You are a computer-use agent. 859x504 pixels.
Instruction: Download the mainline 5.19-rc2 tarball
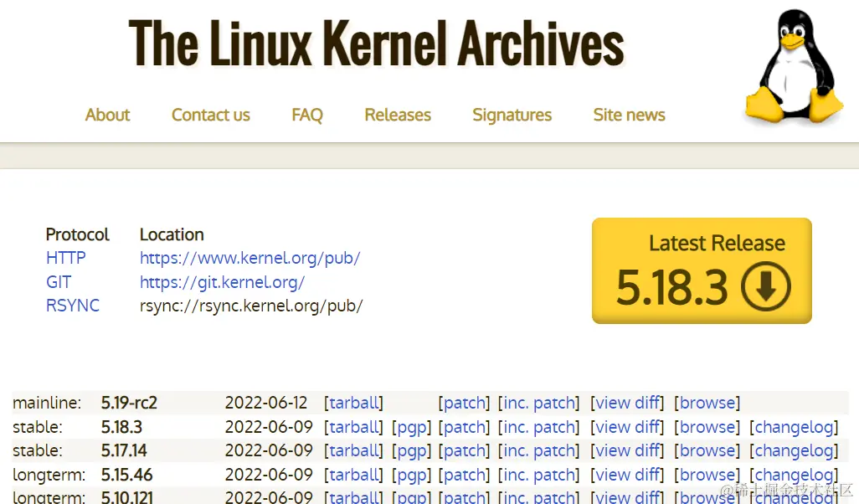tap(353, 403)
